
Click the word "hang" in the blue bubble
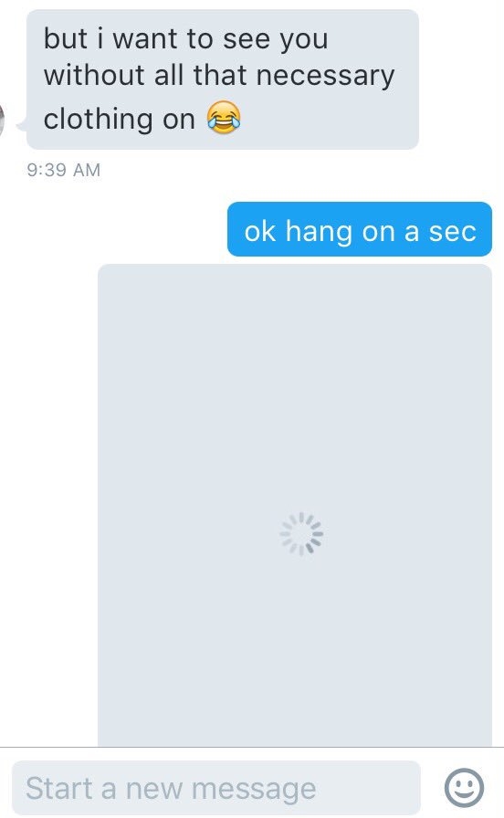[319, 232]
